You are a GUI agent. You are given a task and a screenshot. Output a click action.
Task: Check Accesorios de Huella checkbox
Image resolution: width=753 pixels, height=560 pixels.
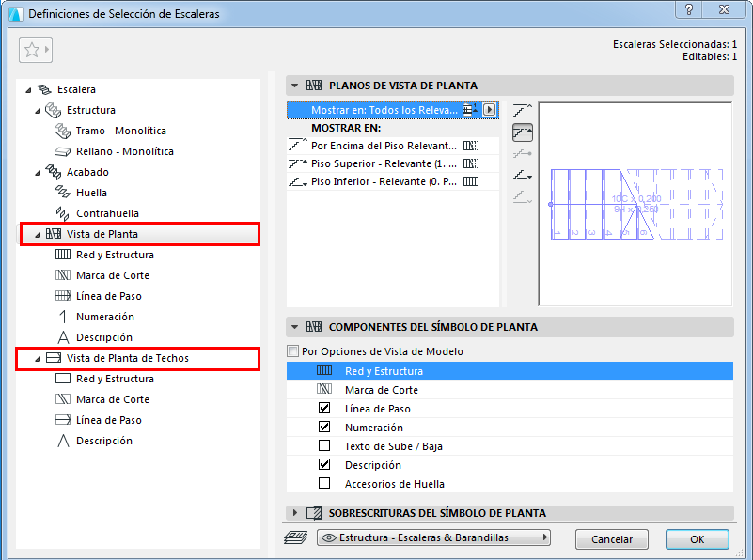click(x=324, y=483)
